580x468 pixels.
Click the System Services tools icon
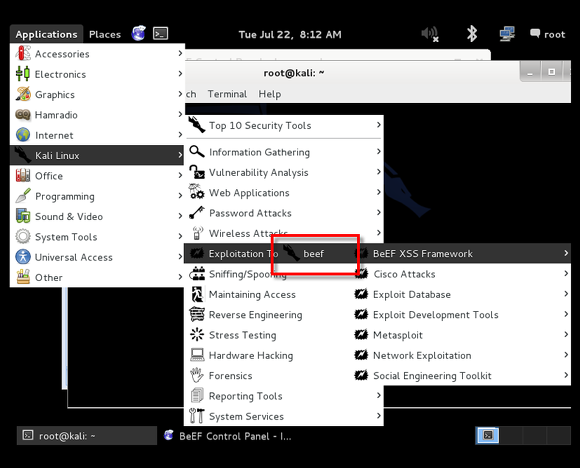pos(197,416)
